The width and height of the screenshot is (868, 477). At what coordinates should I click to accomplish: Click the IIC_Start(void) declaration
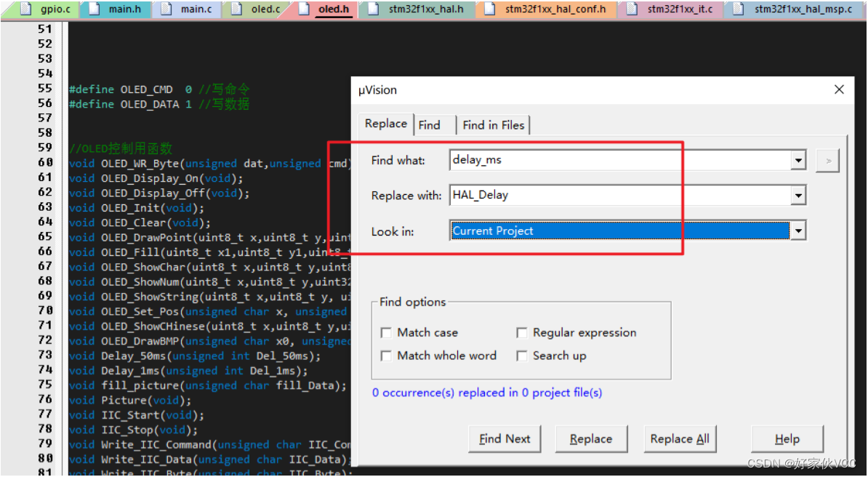pos(137,415)
